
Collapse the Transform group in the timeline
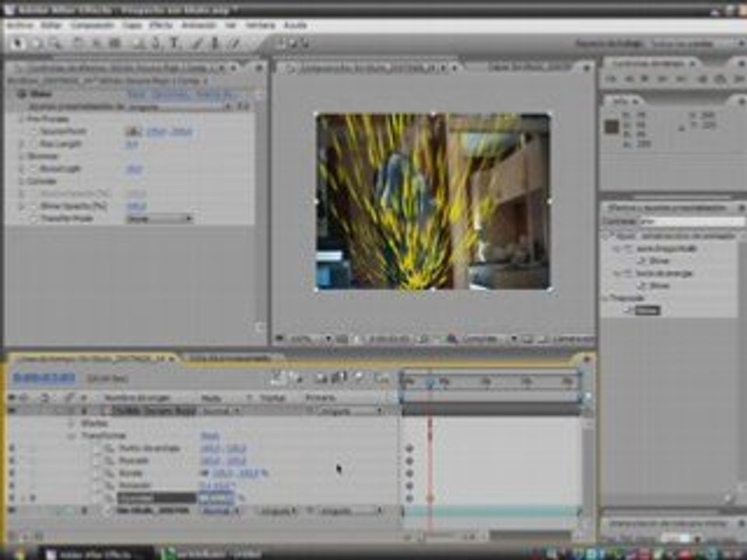72,436
